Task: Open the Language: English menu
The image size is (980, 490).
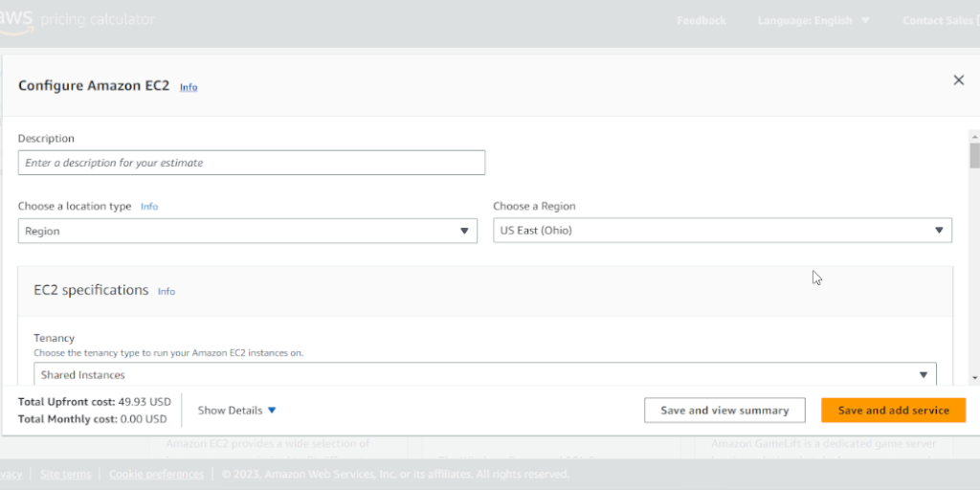Action: click(813, 21)
